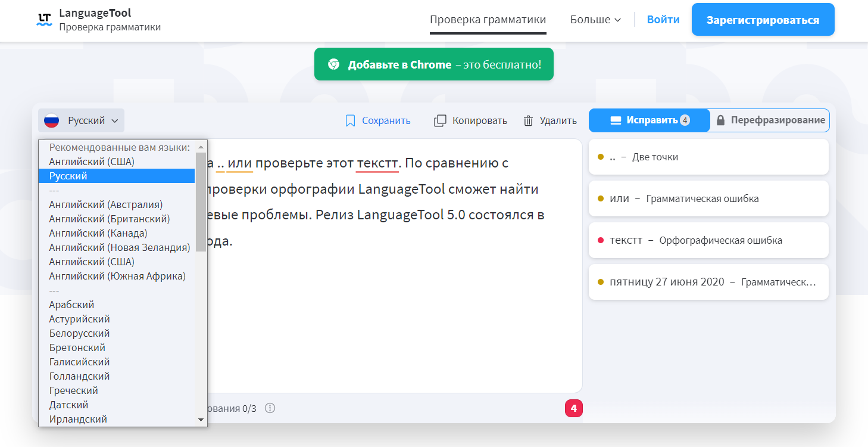The height and width of the screenshot is (447, 868).
Task: Click the language list scrollbar up arrow
Action: tap(201, 146)
